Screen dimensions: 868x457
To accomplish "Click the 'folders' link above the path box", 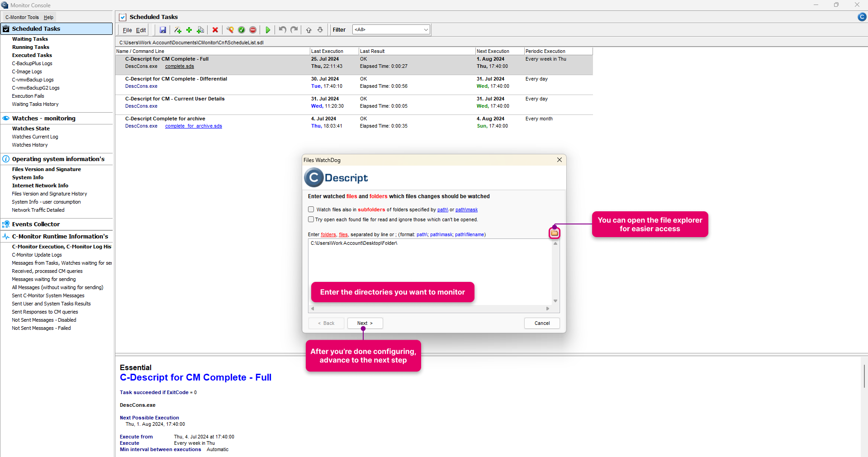I will (x=328, y=235).
